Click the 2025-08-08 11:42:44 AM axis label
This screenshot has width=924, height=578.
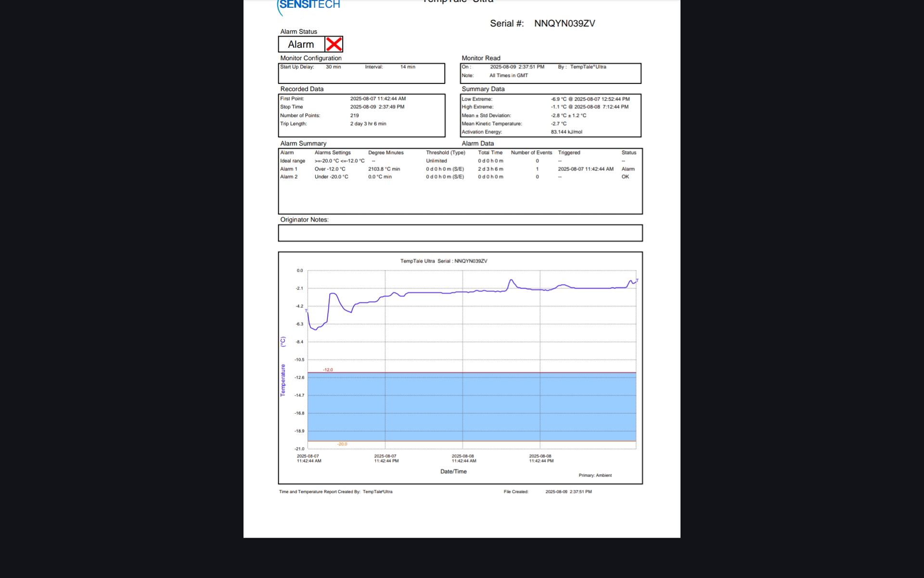point(463,459)
